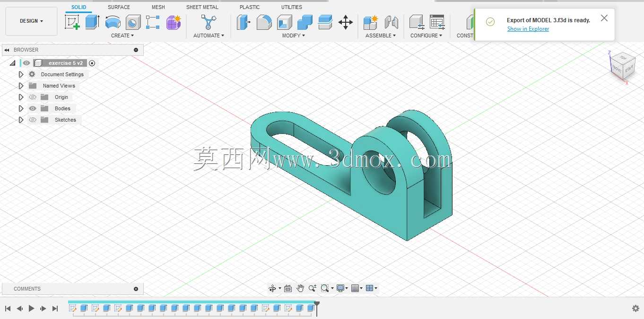Switch to the SHEET METAL tab
644x319 pixels.
coord(202,7)
